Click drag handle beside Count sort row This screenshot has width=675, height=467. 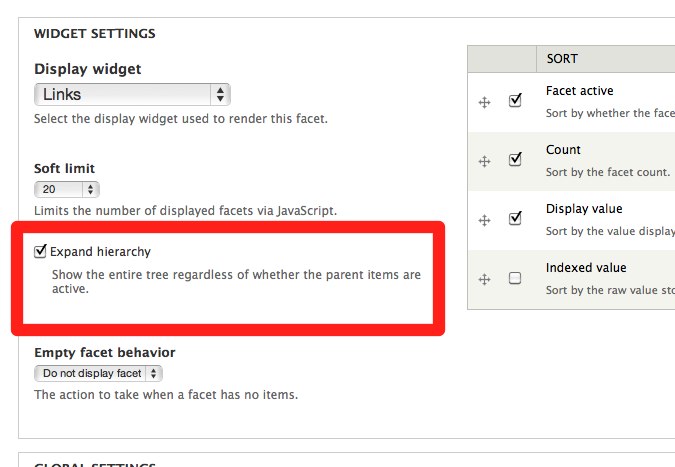485,161
